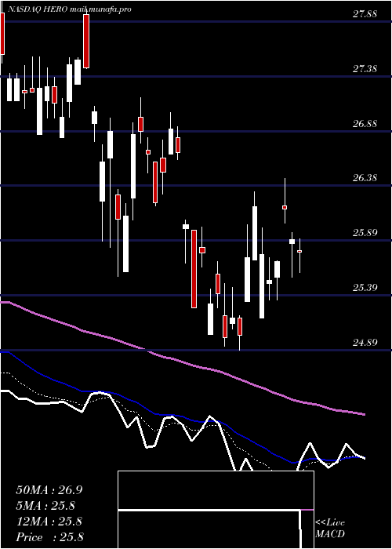Click the 5MA : 25.8 readout
Screen dimensions: 392x549
[45, 506]
